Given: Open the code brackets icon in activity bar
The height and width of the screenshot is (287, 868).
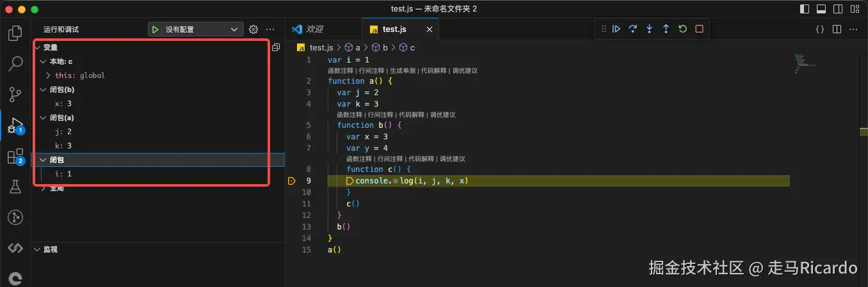Looking at the screenshot, I should click(x=15, y=248).
